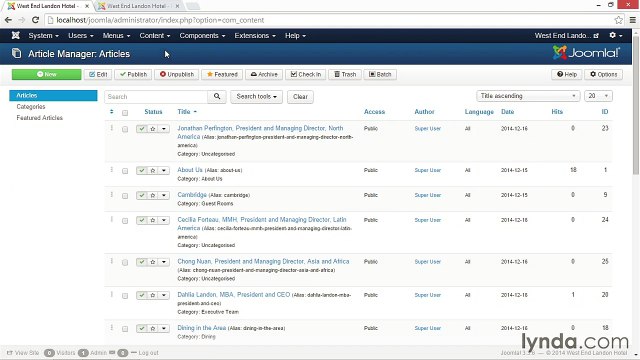The height and width of the screenshot is (360, 640).
Task: Toggle featured star for About Us article
Action: (153, 170)
